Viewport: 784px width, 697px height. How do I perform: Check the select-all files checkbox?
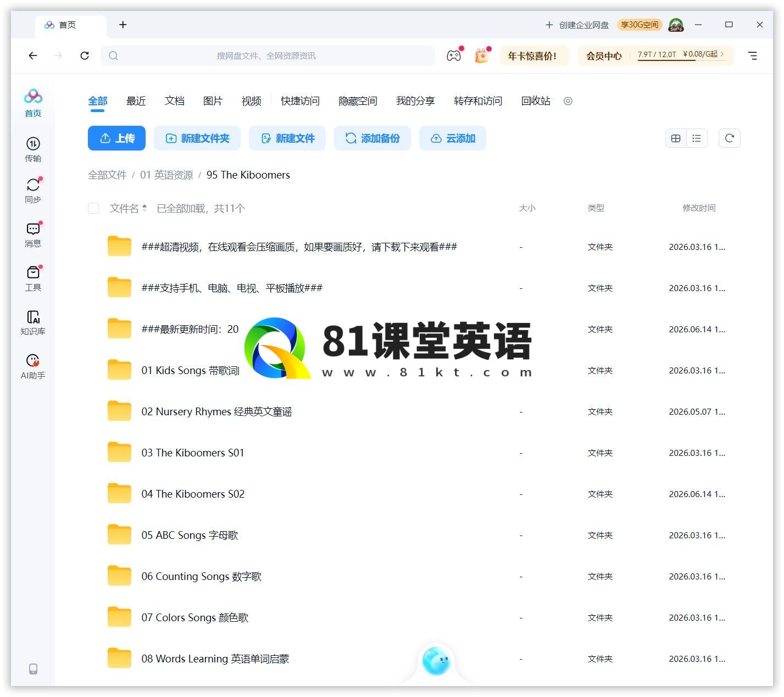tap(93, 208)
